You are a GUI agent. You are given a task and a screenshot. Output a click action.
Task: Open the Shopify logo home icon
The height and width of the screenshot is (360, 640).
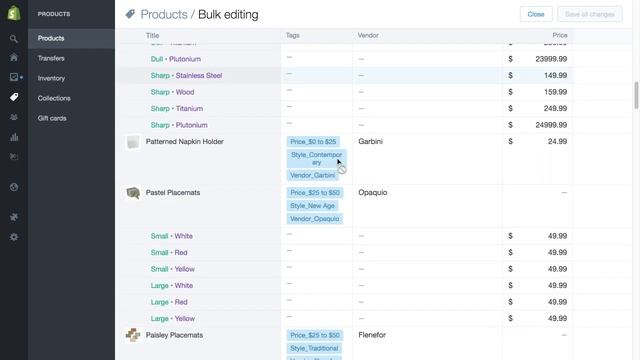14,13
